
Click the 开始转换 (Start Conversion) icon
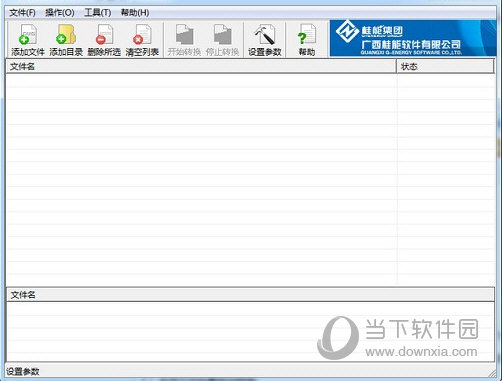pyautogui.click(x=184, y=40)
